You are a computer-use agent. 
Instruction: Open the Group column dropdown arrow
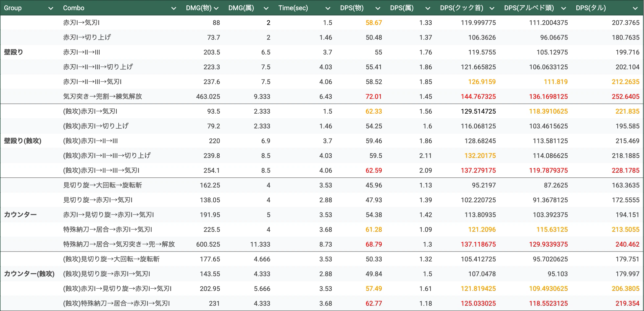51,9
